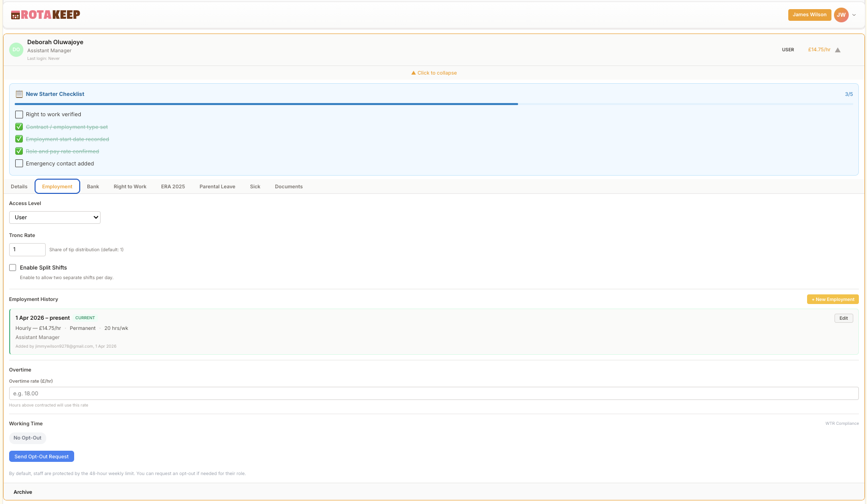Open the Bank tab
The width and height of the screenshot is (867, 504).
[x=93, y=187]
